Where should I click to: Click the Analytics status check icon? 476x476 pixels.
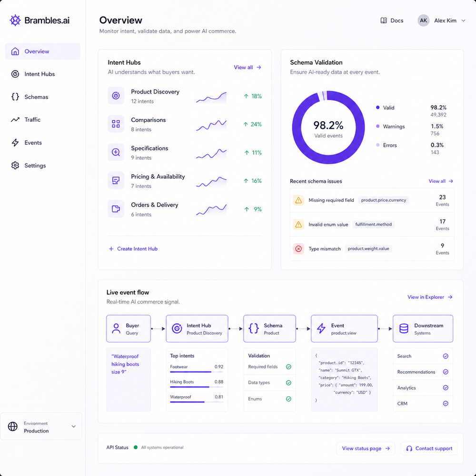446,387
